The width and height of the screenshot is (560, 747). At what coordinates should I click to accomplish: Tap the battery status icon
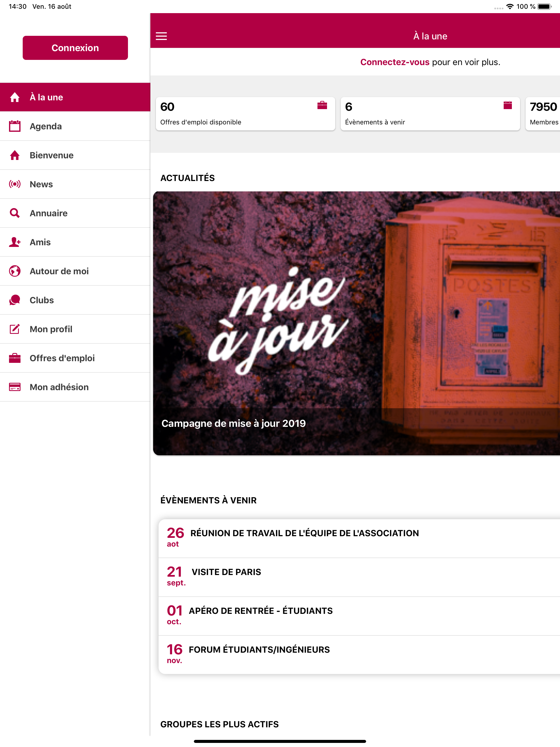pyautogui.click(x=544, y=6)
